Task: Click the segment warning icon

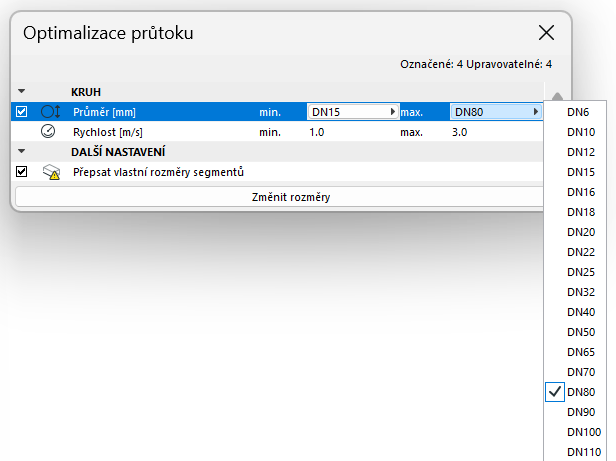Action: [x=51, y=172]
